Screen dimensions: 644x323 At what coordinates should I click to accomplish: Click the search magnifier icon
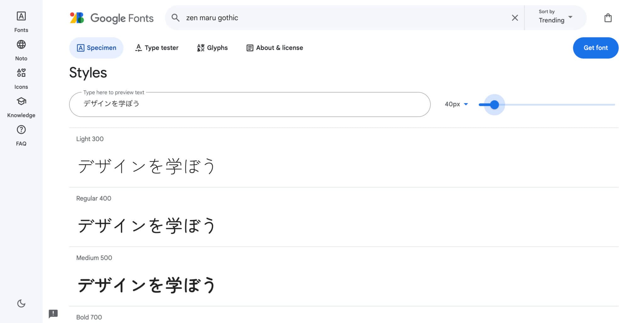point(175,18)
